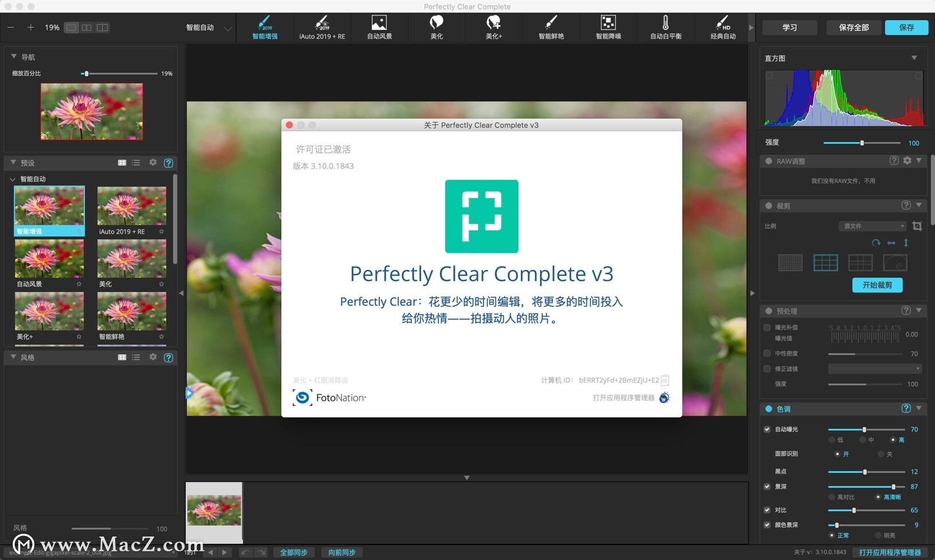Click the 向前同步 sync forward button
Screen dimensions: 935x560
pos(341,553)
